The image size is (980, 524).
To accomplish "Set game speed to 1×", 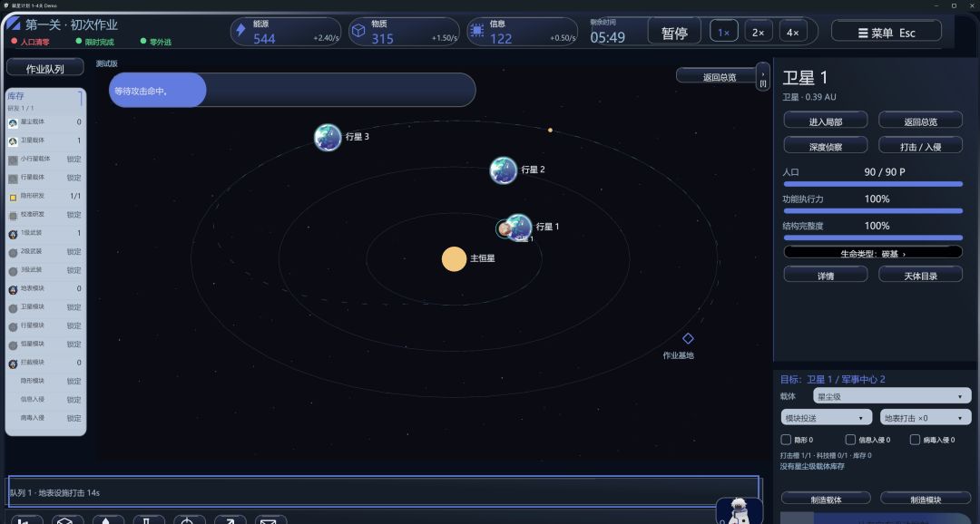I will tap(724, 31).
